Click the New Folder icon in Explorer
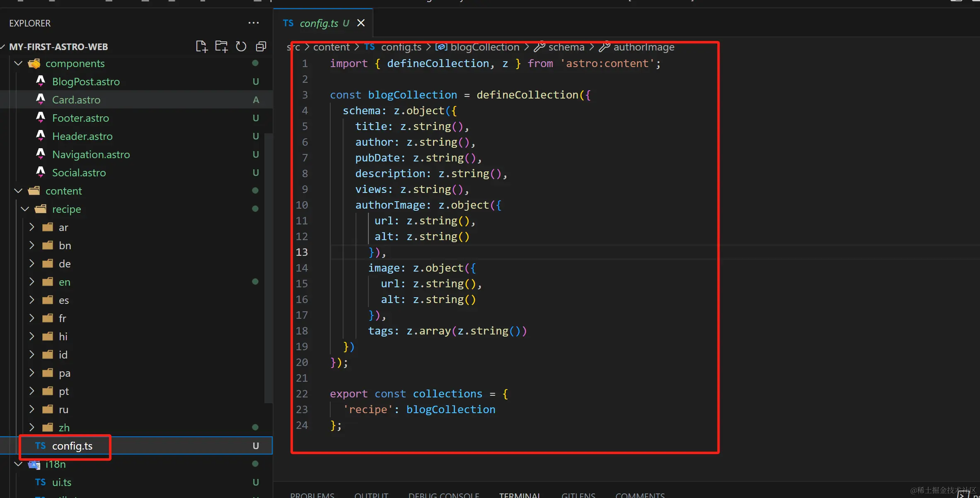 [221, 46]
